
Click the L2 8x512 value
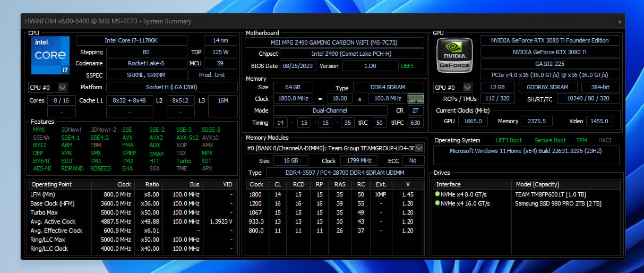[181, 100]
